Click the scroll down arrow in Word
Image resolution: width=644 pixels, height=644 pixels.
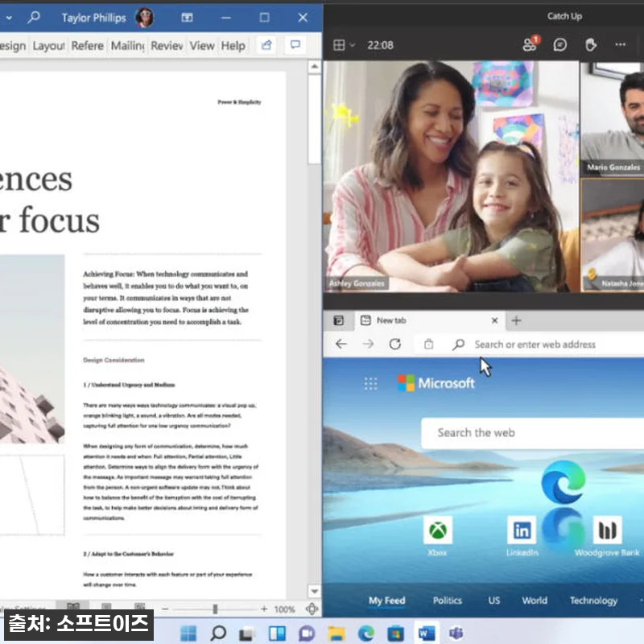point(314,591)
